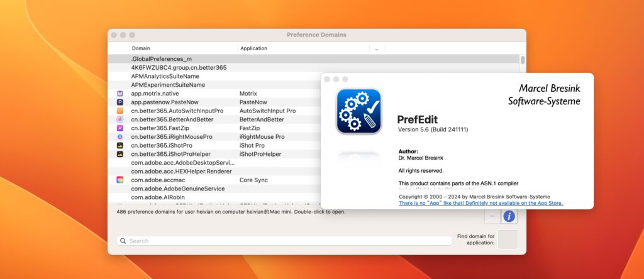This screenshot has height=279, width=644.
Task: Click the Search domains field
Action: click(x=284, y=241)
